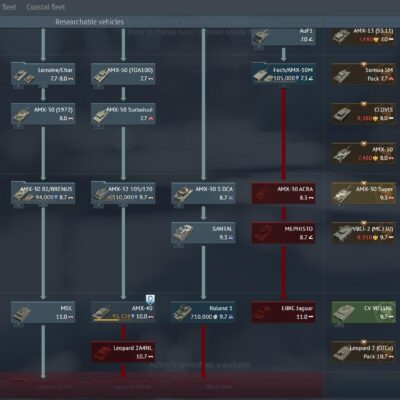Choose the AMX-50 Surbaissé tank
The image size is (400, 400).
[x=123, y=114]
